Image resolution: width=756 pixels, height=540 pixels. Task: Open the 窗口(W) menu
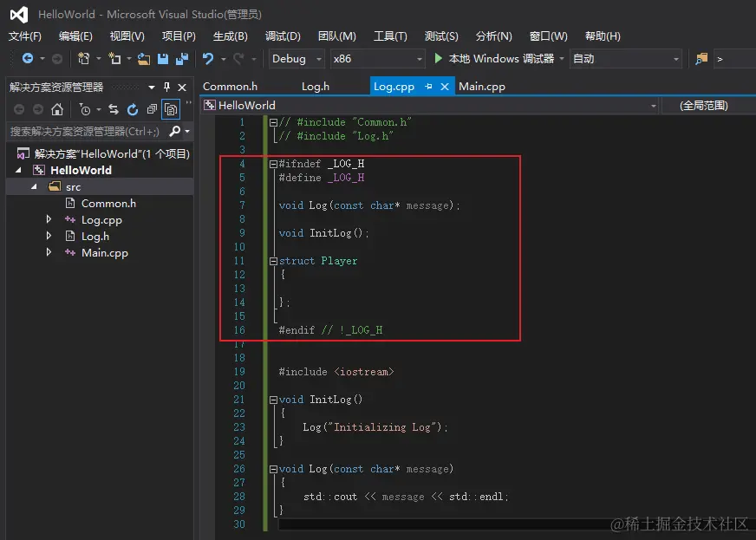pos(548,36)
